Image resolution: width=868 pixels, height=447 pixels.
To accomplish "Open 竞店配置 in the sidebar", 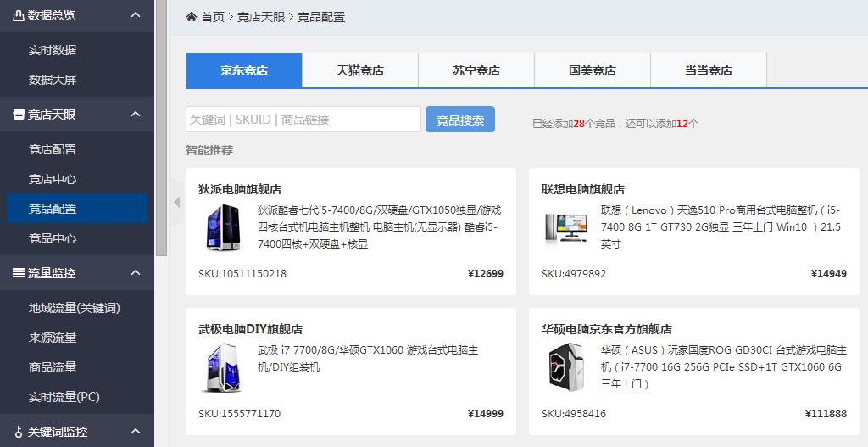I will 53,149.
